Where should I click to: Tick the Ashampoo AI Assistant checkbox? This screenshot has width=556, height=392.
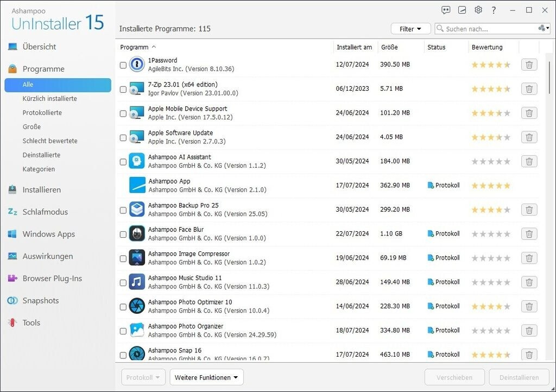pos(123,161)
